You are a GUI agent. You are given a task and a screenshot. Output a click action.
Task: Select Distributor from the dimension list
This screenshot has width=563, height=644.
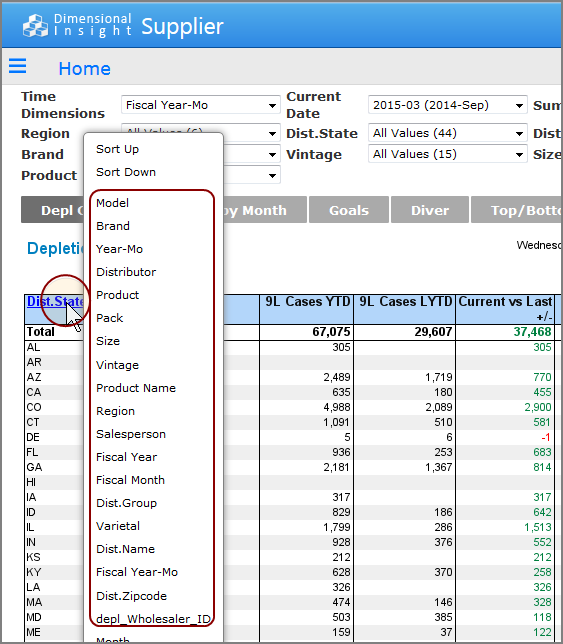126,272
